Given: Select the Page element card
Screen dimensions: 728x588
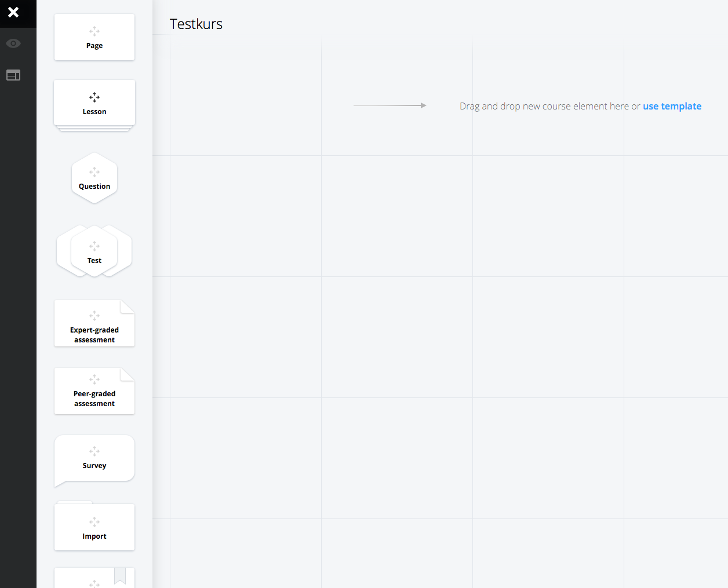Looking at the screenshot, I should 94,38.
